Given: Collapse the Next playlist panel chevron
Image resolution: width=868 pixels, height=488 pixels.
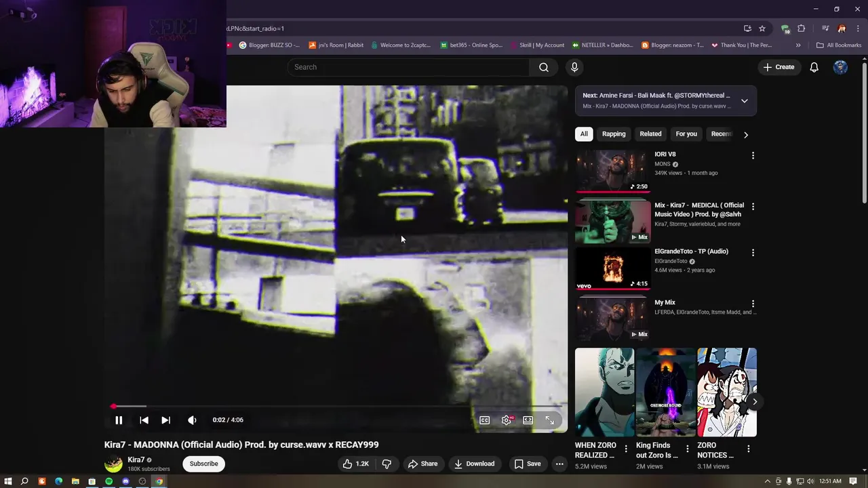Looking at the screenshot, I should tap(745, 101).
